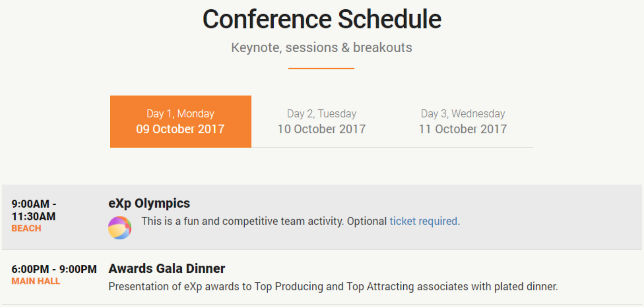Click the Conference Schedule heading

point(322,19)
